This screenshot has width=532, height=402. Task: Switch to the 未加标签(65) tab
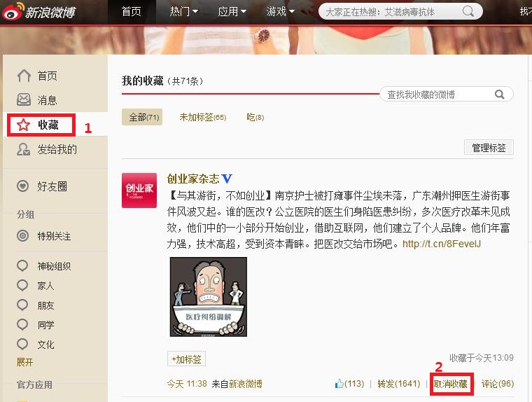point(202,118)
